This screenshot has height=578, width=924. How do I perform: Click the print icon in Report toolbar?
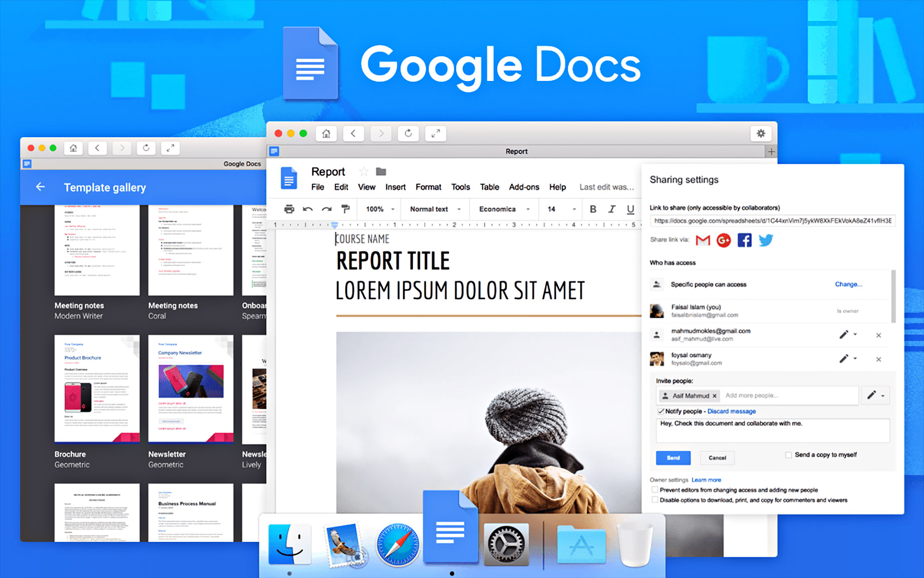coord(289,209)
